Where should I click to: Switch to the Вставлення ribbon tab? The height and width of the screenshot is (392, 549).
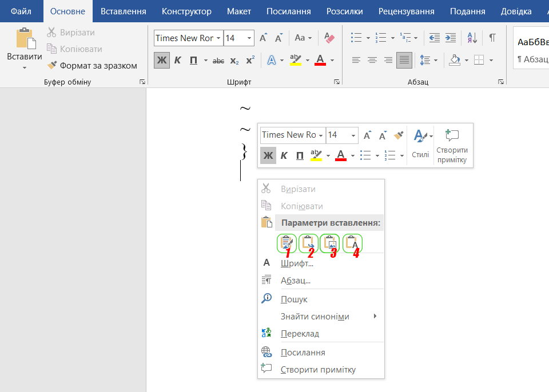pyautogui.click(x=123, y=11)
